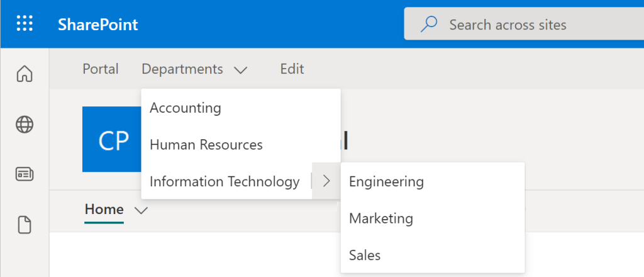Collapse the Departments dropdown chevron
The height and width of the screenshot is (277, 644).
click(x=240, y=70)
